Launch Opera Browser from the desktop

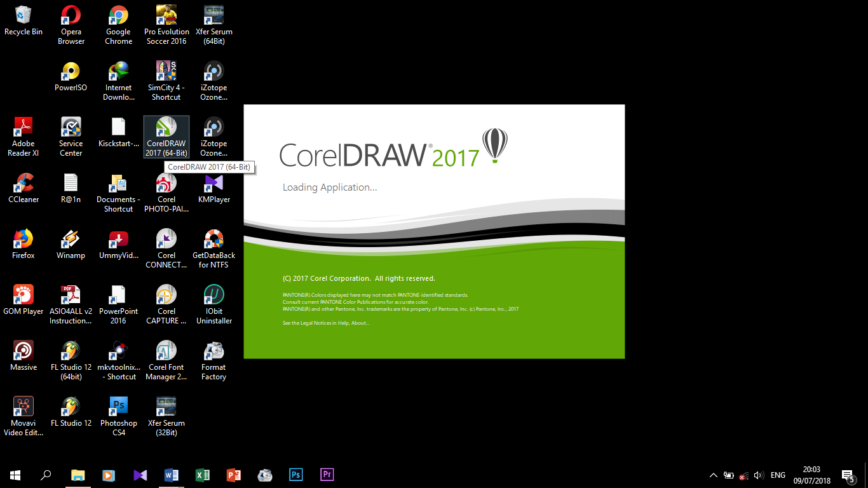point(71,25)
